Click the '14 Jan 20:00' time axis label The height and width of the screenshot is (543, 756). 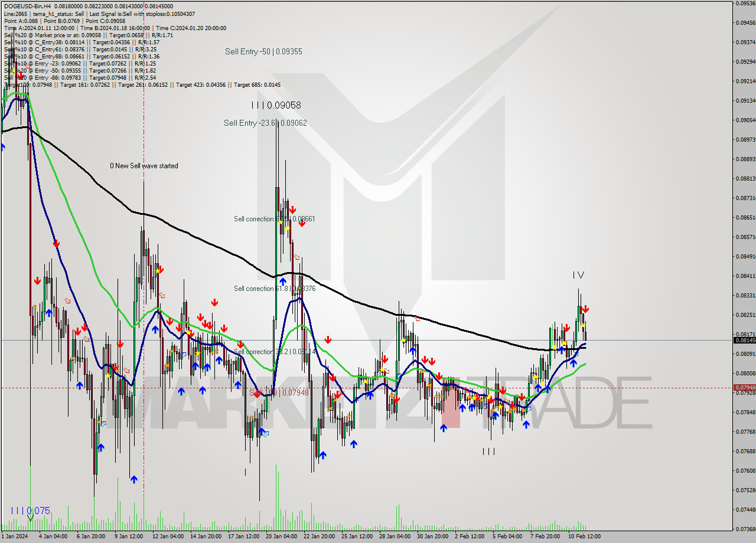coord(206,537)
